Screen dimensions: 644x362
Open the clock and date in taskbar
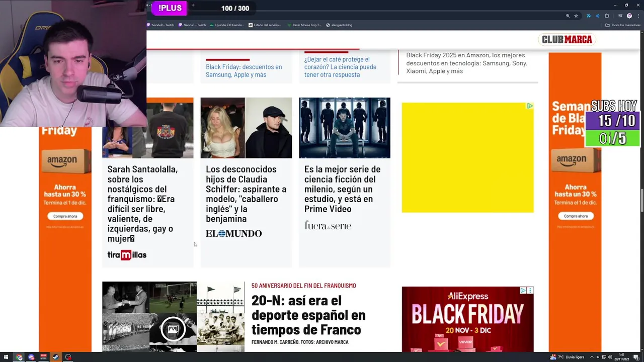tap(622, 357)
